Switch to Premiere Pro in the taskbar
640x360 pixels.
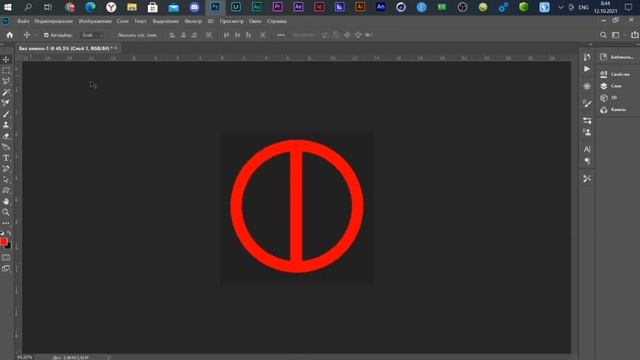tap(278, 7)
